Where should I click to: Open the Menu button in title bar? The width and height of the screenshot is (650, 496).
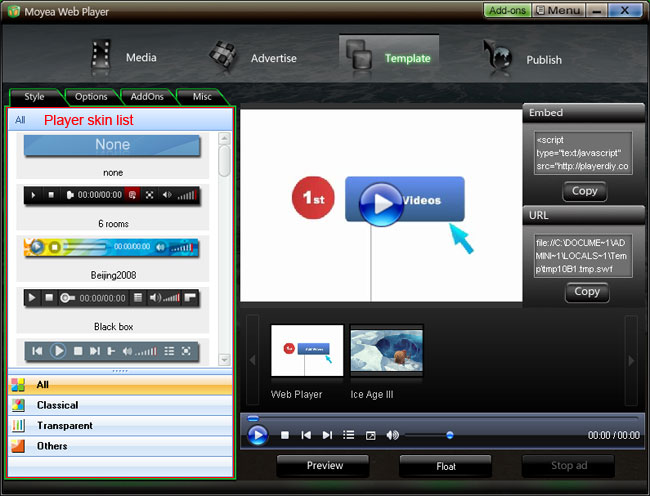click(558, 10)
